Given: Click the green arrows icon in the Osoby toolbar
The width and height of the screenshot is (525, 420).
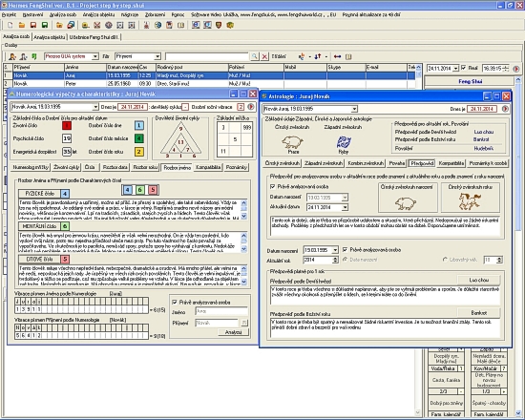Looking at the screenshot, I should point(33,56).
